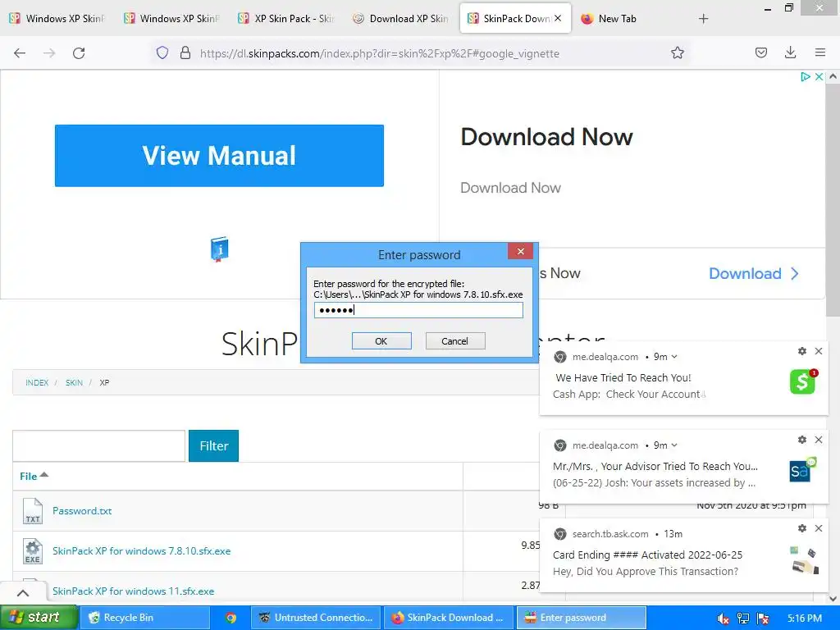This screenshot has width=840, height=630.
Task: Click the red flag security tray icon
Action: click(763, 619)
